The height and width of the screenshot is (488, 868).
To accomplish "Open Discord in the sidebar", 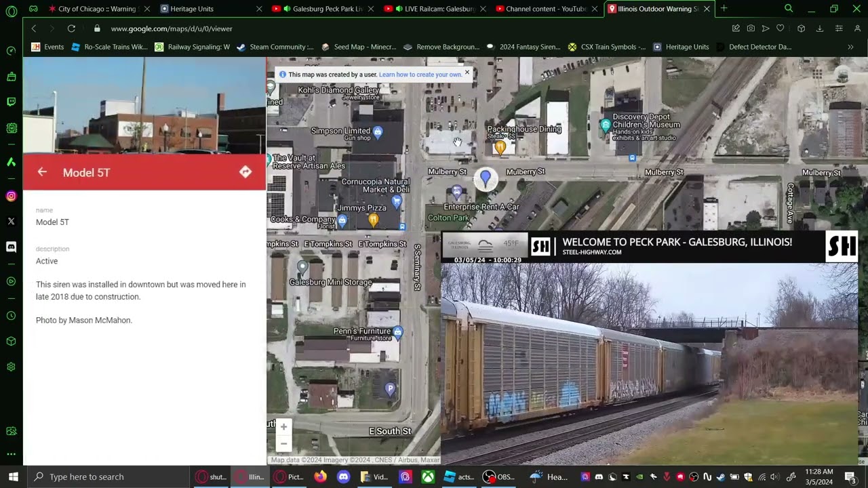I will pyautogui.click(x=11, y=247).
